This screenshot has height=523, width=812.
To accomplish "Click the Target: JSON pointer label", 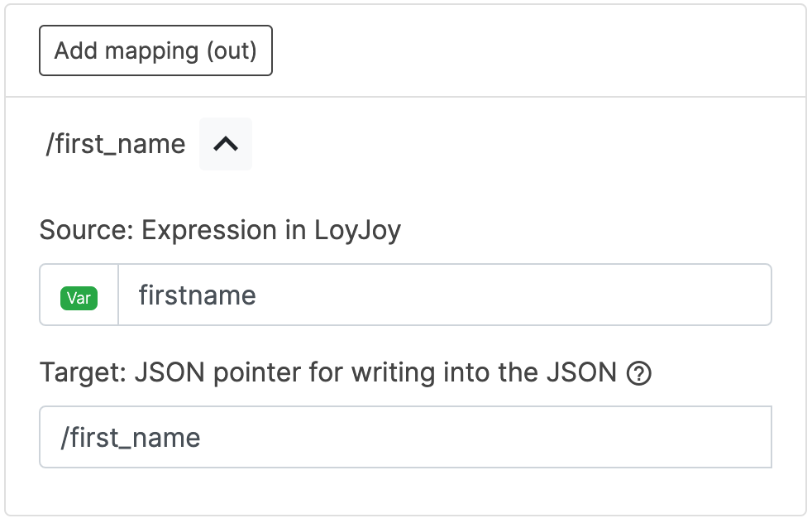I will click(327, 373).
